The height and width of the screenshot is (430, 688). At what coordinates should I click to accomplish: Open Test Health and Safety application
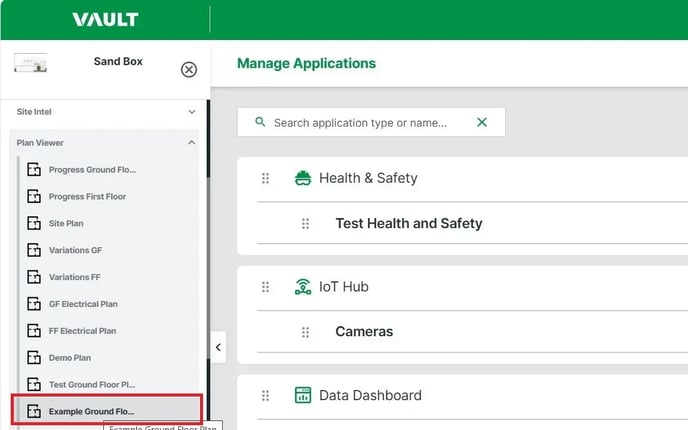tap(408, 223)
